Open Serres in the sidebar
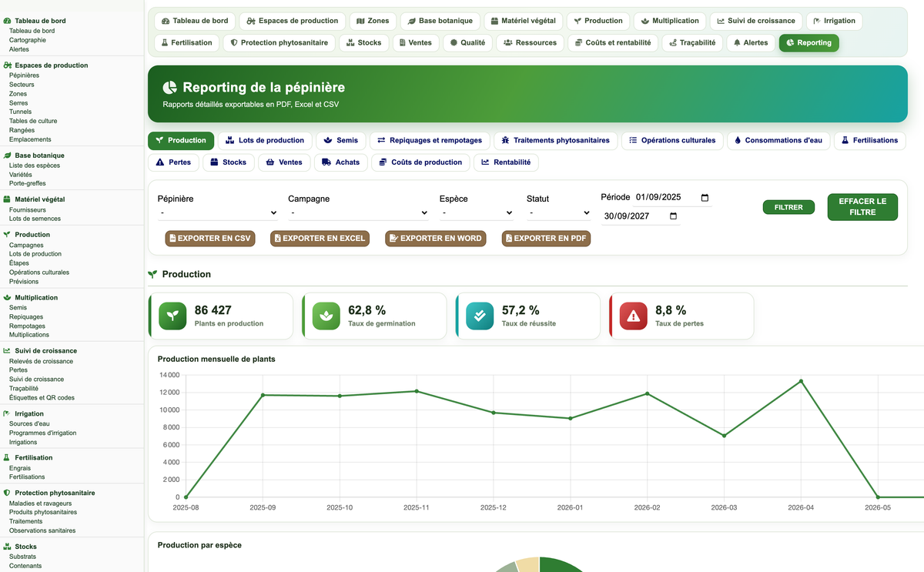This screenshot has width=924, height=572. (18, 103)
